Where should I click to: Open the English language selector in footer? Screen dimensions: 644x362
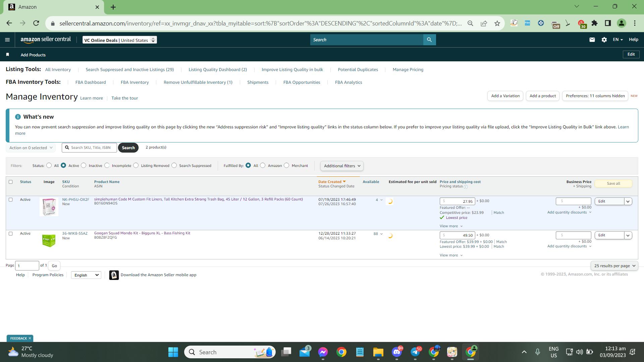tap(86, 275)
